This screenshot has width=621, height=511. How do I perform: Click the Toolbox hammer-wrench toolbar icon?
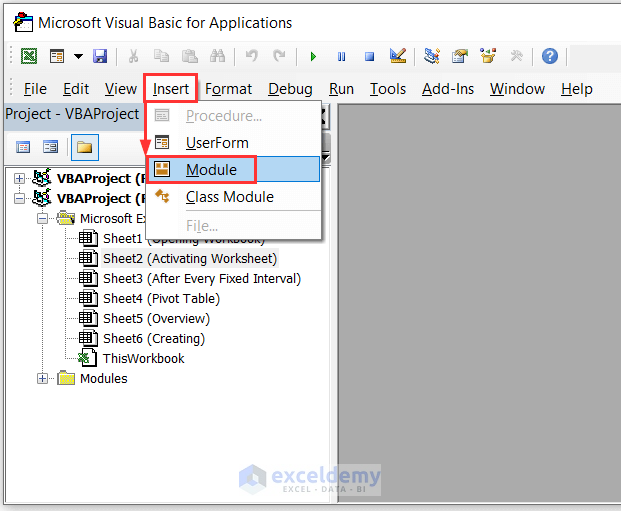click(x=516, y=56)
